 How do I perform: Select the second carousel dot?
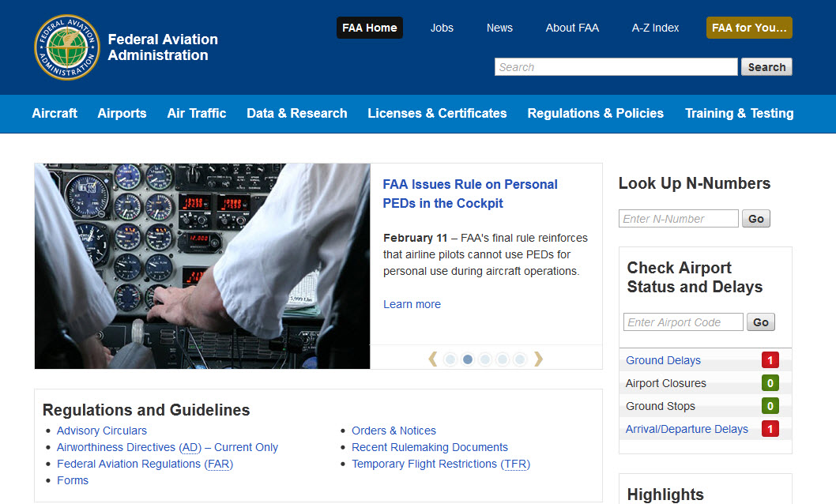click(468, 359)
